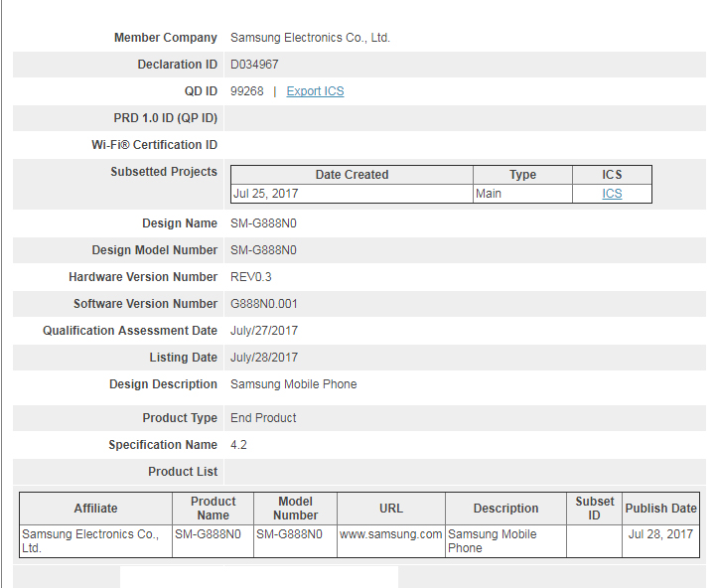Click the URL column header
Image resolution: width=717 pixels, height=588 pixels.
point(391,509)
